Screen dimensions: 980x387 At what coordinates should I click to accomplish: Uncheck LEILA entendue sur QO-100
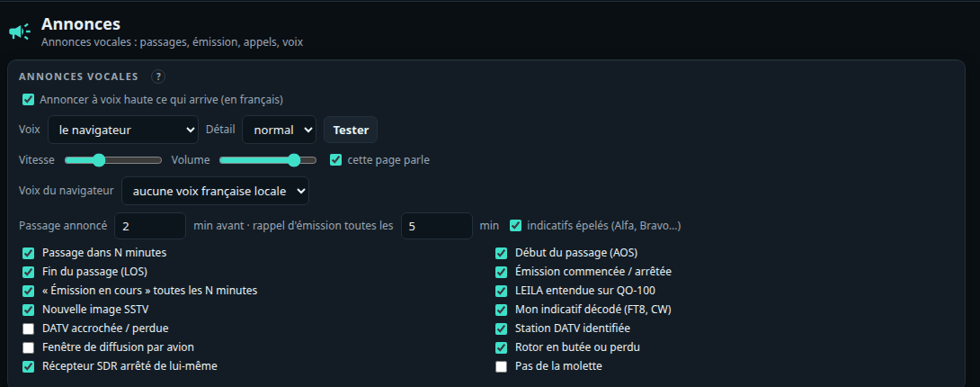point(502,291)
